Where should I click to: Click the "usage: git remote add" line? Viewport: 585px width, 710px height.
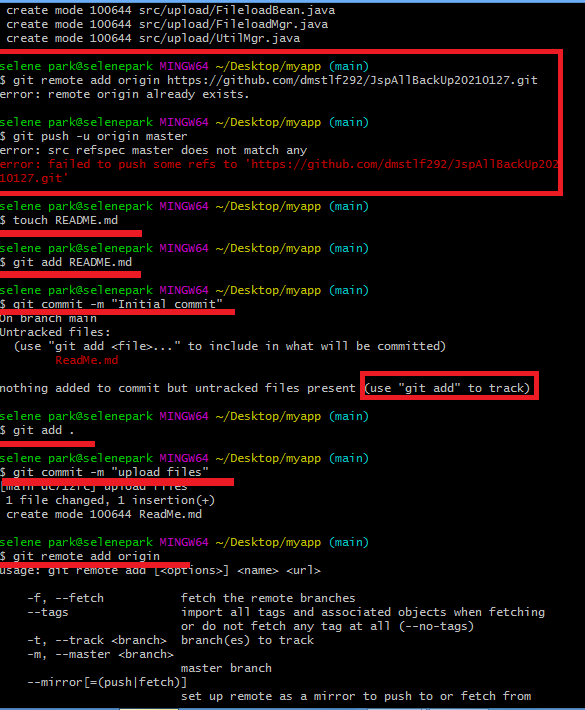coord(160,571)
